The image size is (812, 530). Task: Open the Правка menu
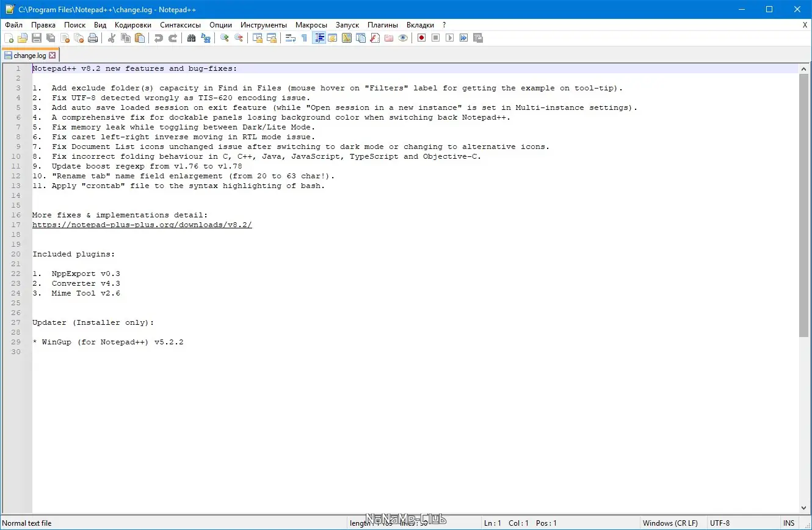43,25
